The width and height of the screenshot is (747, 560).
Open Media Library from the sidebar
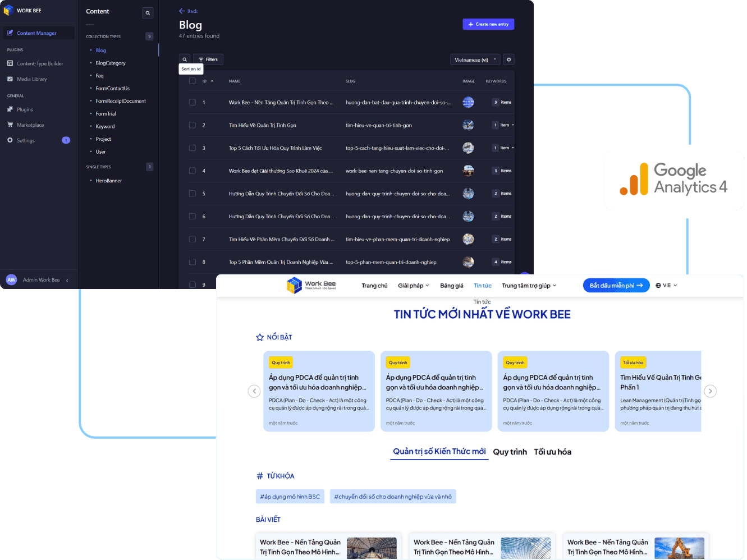[32, 79]
